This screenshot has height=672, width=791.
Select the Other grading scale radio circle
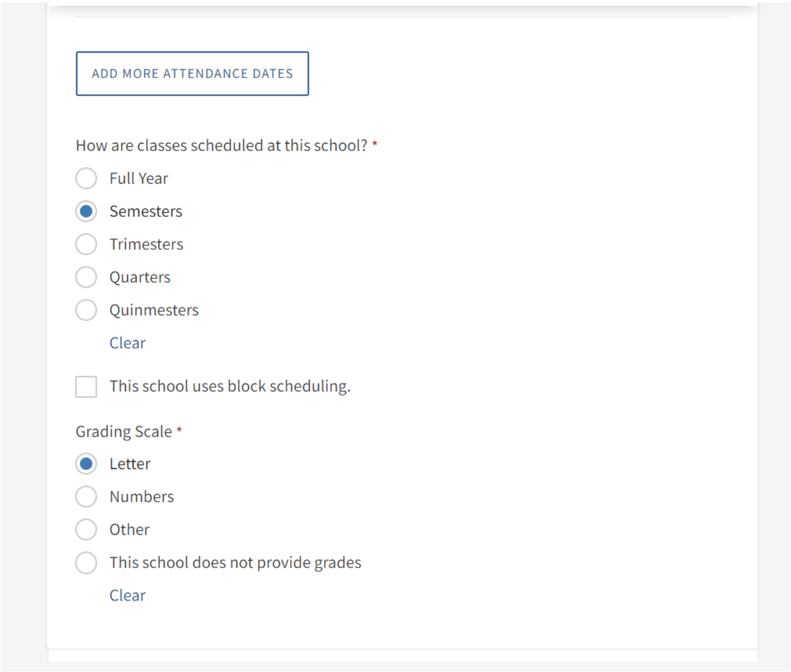86,530
